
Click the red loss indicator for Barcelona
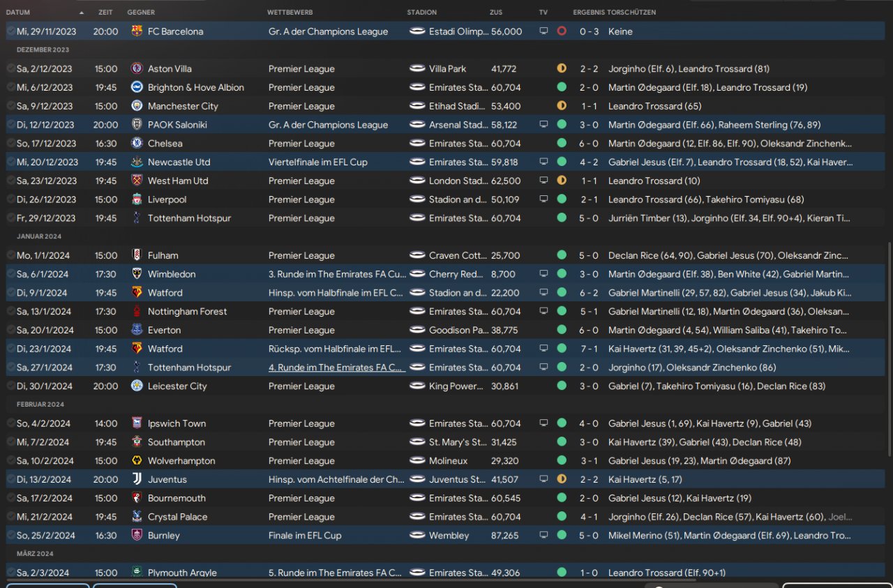[x=562, y=31]
